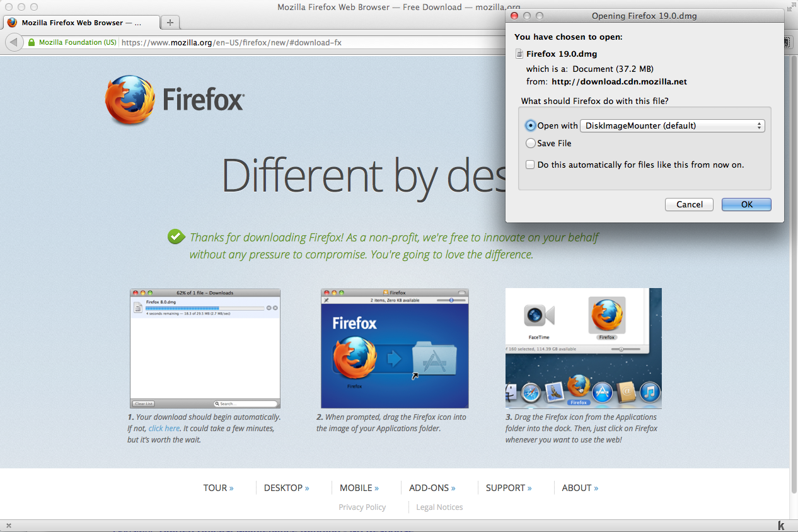This screenshot has height=532, width=798.
Task: Follow the 'click here' download link
Action: [x=164, y=428]
